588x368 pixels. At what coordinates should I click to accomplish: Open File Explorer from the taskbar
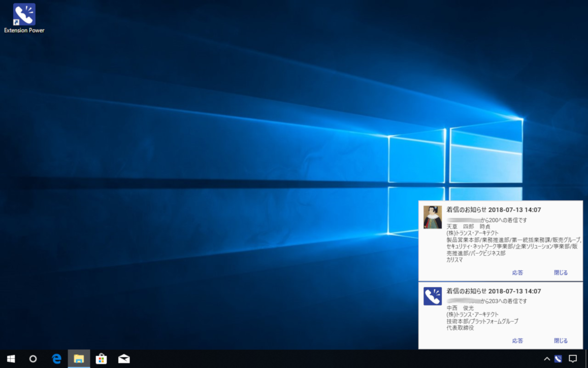[x=79, y=359]
